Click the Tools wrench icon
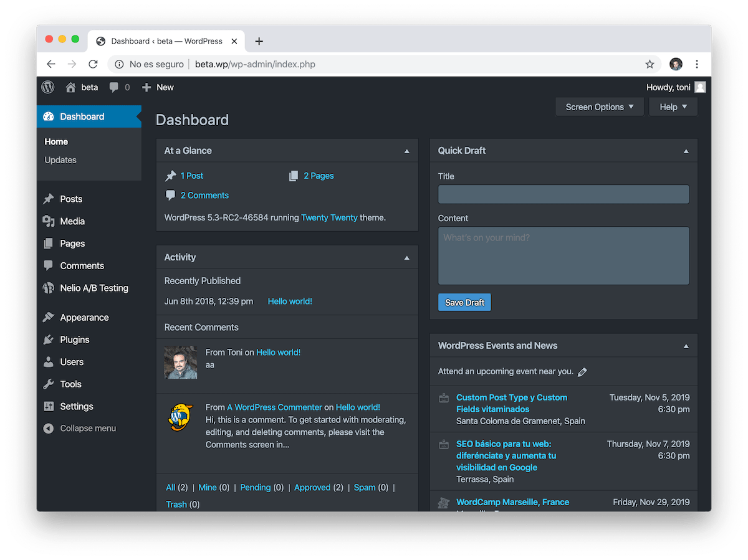This screenshot has height=560, width=748. pyautogui.click(x=49, y=384)
